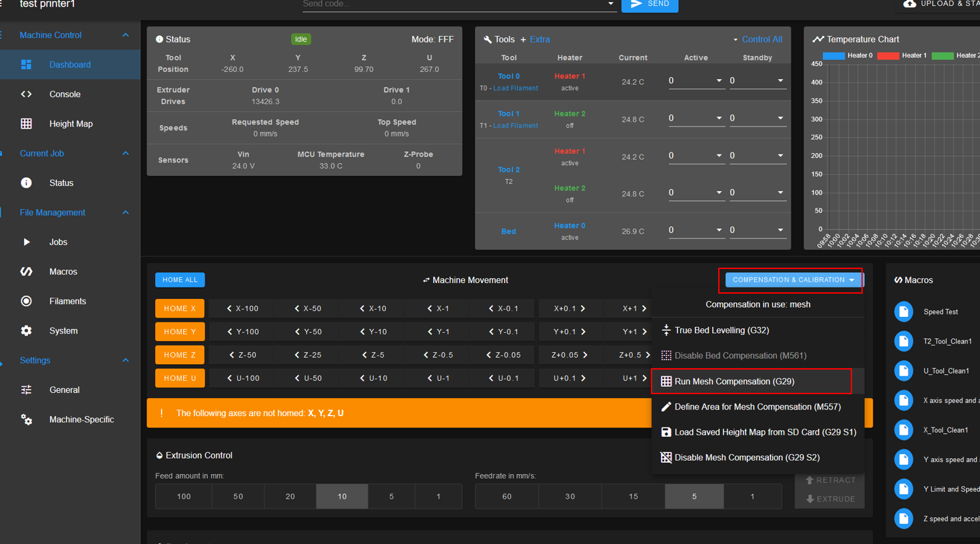Collapse the Current Job section
The width and height of the screenshot is (980, 544).
point(125,153)
